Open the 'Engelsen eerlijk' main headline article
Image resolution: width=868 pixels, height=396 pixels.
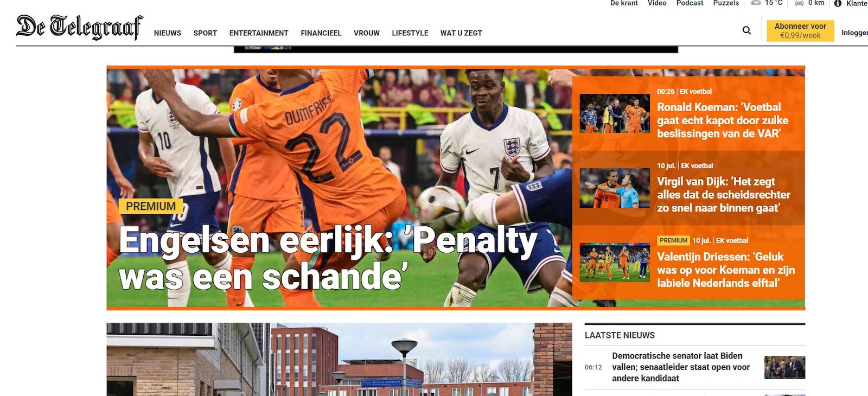coord(328,258)
